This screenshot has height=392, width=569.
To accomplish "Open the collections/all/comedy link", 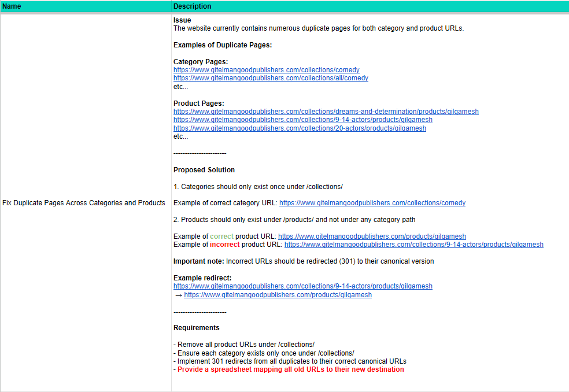I will pos(271,78).
